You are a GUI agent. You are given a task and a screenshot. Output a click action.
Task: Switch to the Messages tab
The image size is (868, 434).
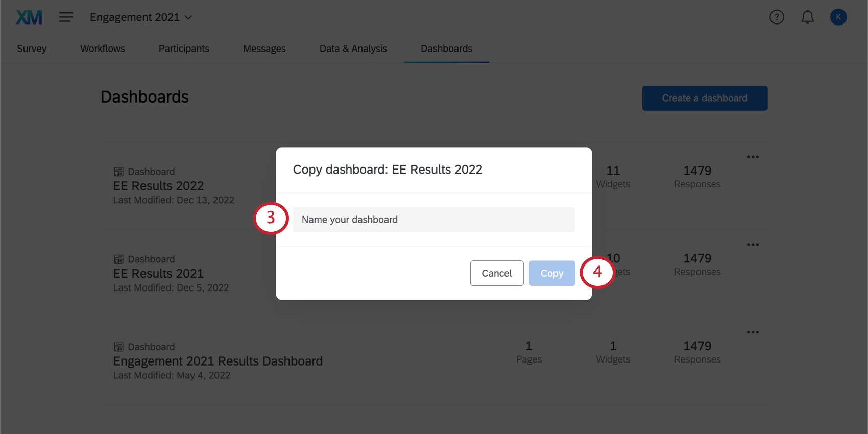[264, 49]
